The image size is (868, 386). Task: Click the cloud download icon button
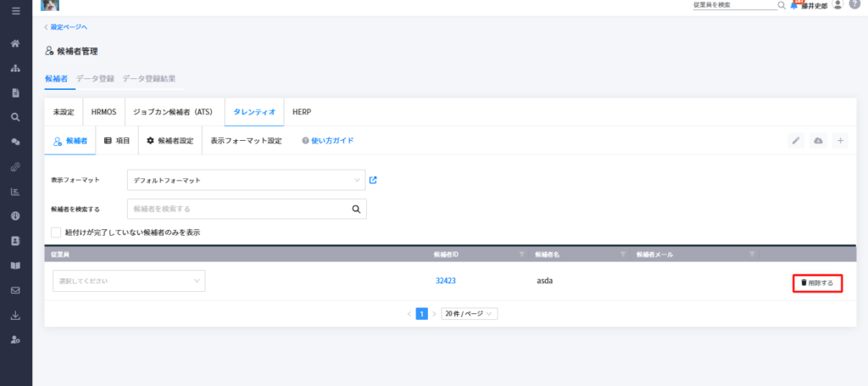coord(818,141)
